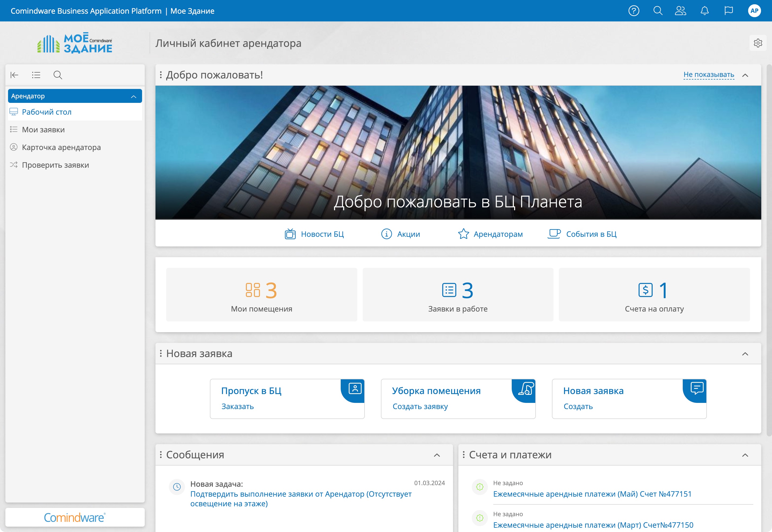Collapse the Новая заявка widget chevron

(x=745, y=354)
